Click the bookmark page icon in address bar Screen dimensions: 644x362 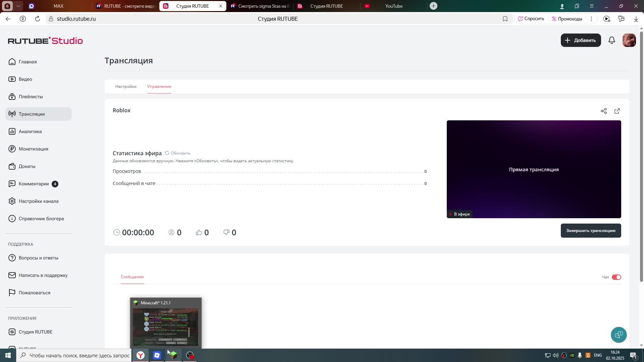pyautogui.click(x=505, y=19)
